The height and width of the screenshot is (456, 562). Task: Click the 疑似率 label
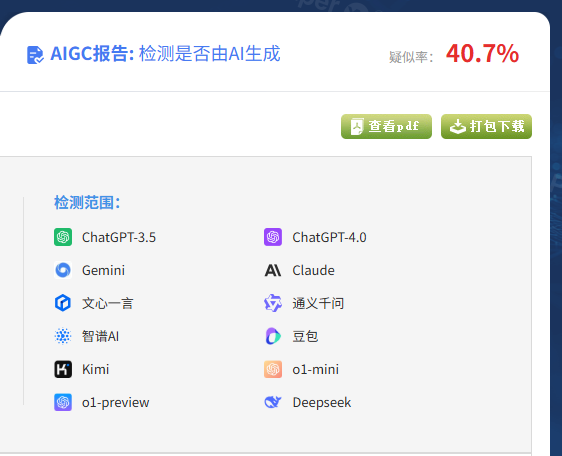point(411,57)
